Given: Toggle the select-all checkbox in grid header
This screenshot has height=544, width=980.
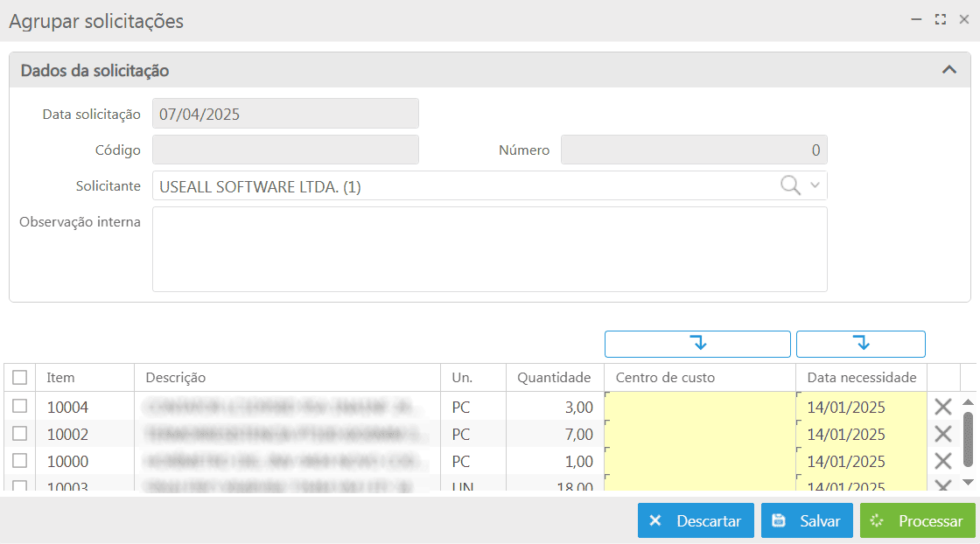Looking at the screenshot, I should [x=19, y=378].
